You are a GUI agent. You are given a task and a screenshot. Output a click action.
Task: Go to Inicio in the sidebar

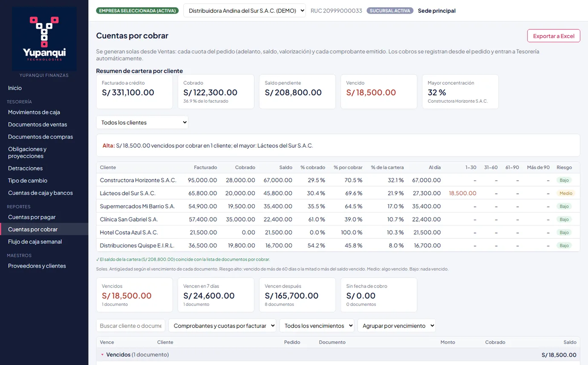(15, 88)
